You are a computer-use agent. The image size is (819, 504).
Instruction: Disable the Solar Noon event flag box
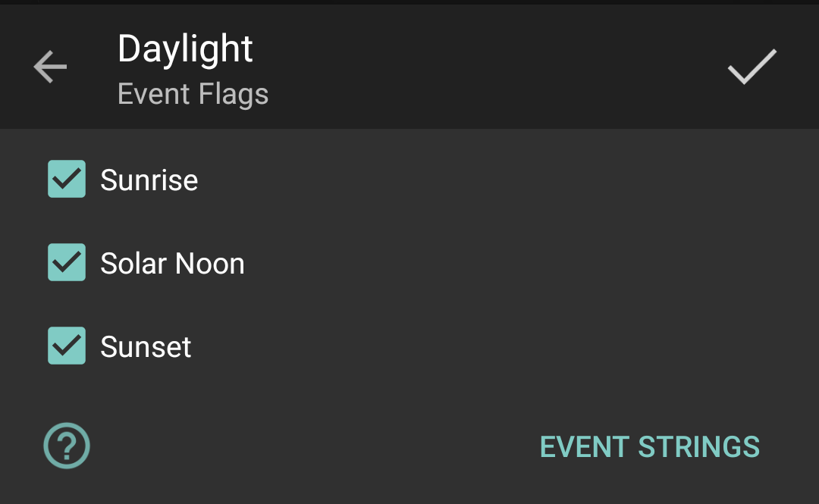pos(67,263)
